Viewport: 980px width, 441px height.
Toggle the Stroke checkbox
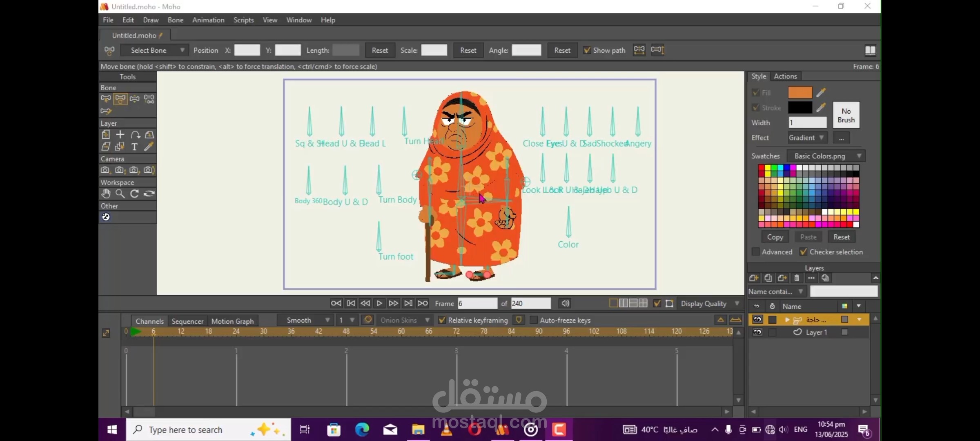pos(756,108)
